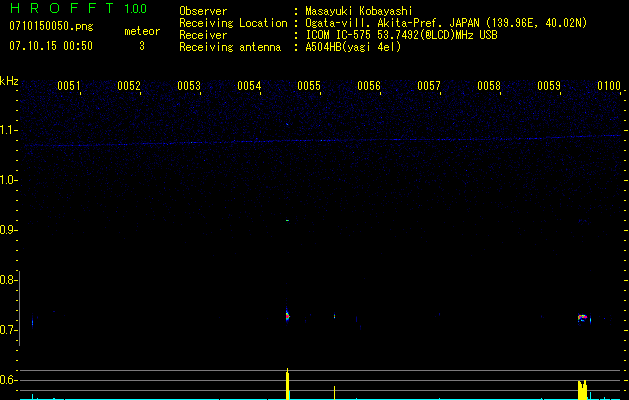Click receiver text ICOM IC-575 53.7492 MHz USB
Image resolution: width=629 pixels, height=400 pixels.
tap(401, 35)
